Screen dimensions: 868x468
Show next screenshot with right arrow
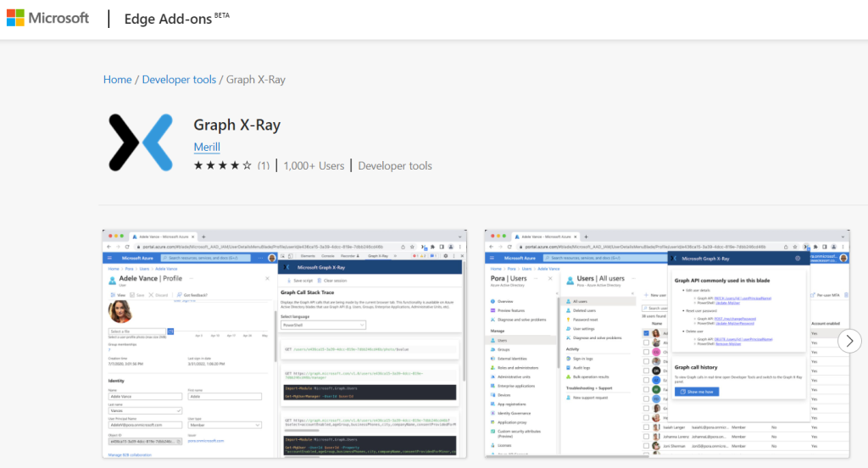(x=849, y=341)
